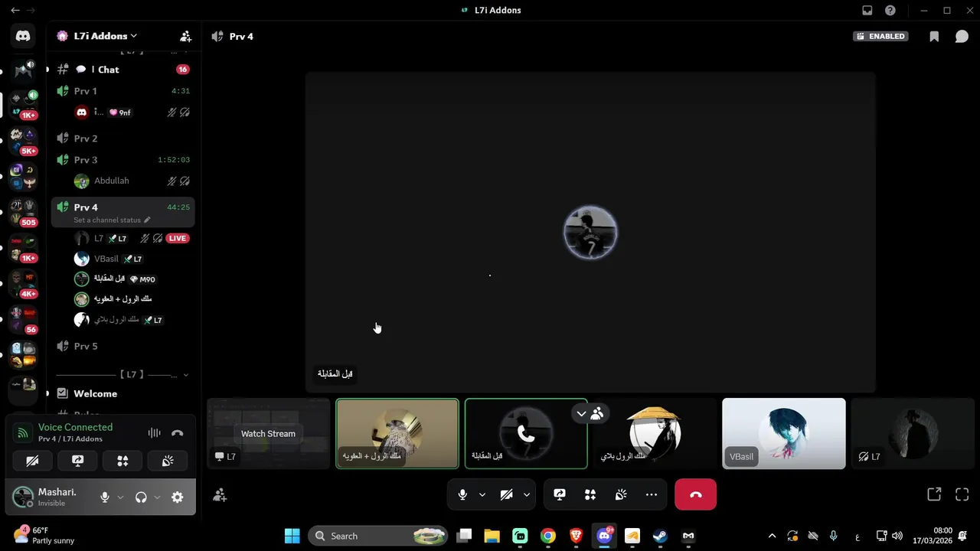Open soundboard button in voice panel

pos(168,461)
